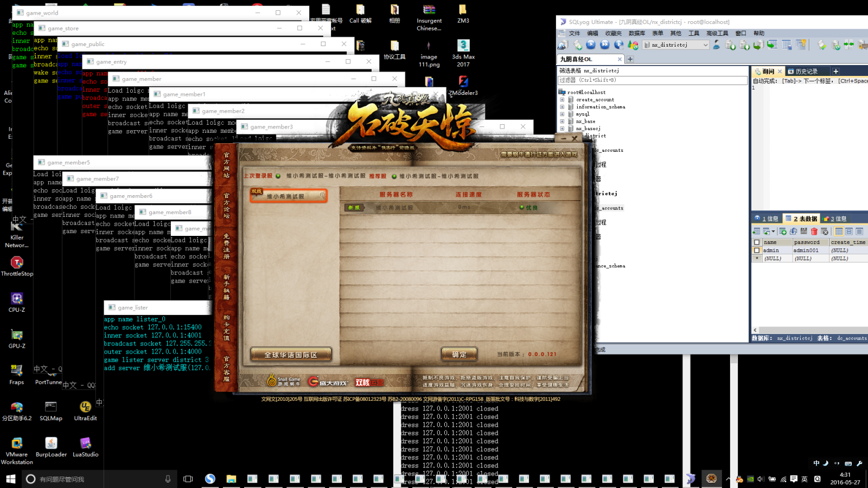This screenshot has width=868, height=488.
Task: Click the execute all queries icon
Action: pos(604,45)
